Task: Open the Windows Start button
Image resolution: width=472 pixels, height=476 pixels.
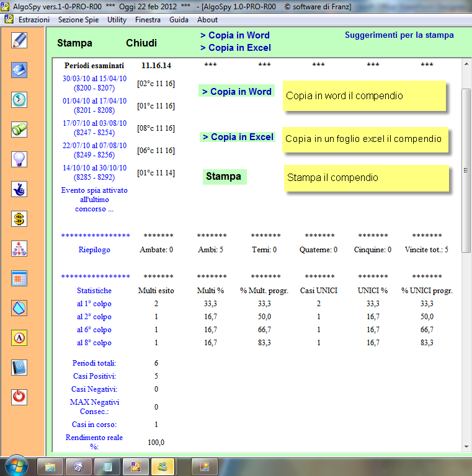Action: click(16, 465)
